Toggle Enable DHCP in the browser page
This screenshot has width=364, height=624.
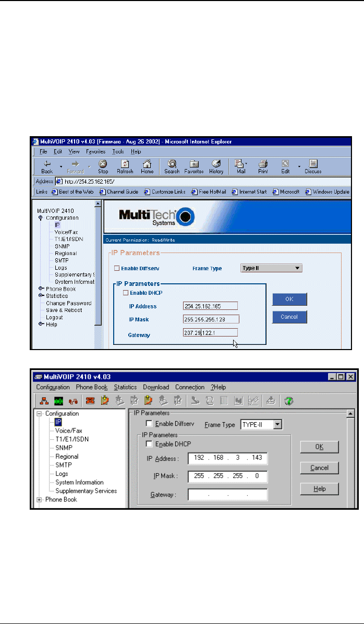click(x=126, y=293)
